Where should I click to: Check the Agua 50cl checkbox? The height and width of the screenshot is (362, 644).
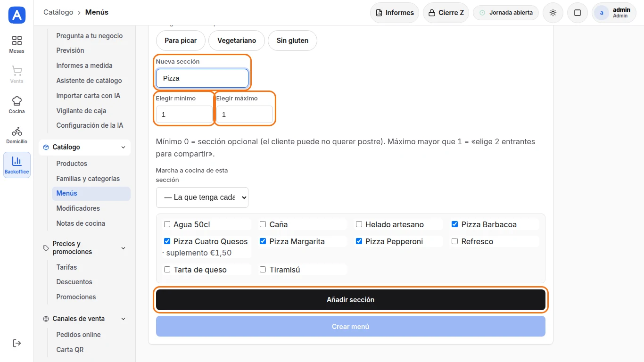pos(167,224)
